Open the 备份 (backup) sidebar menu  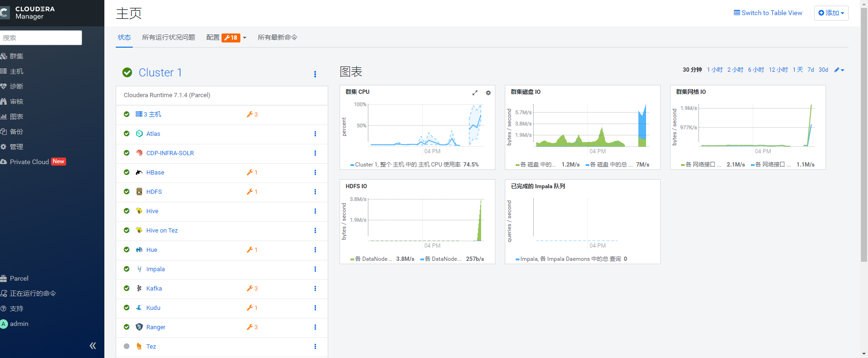(12, 132)
